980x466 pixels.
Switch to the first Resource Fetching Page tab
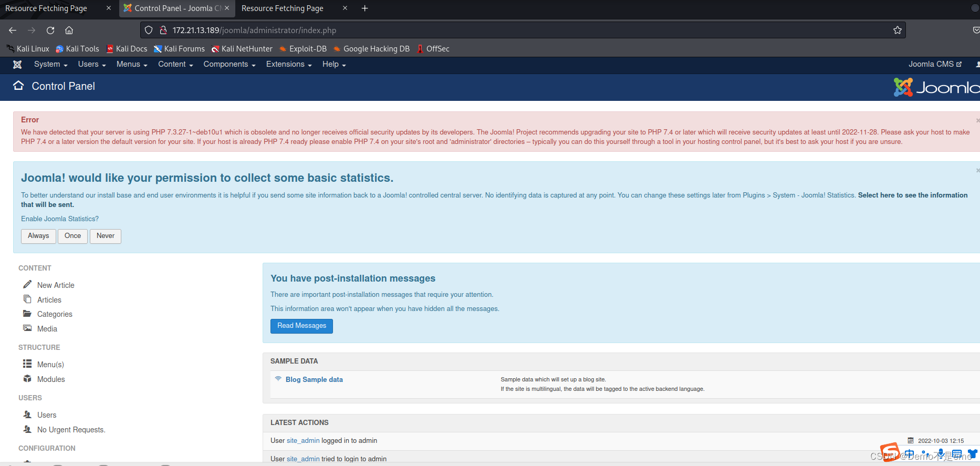[46, 8]
